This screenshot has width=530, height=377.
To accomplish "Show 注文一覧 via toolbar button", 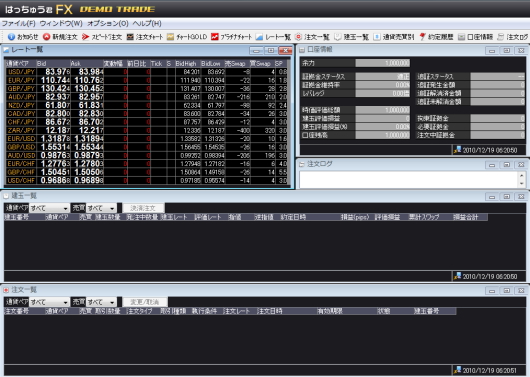I will (312, 37).
